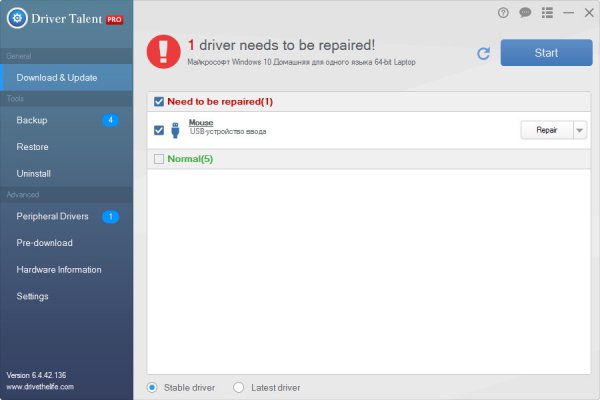Open the main menu list icon
The height and width of the screenshot is (400, 600).
coord(547,13)
